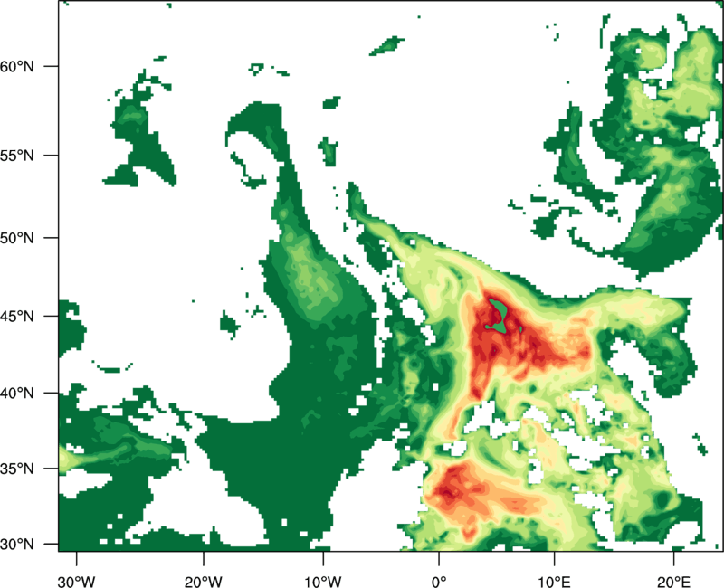Click the 10°W longitude label
724x588 pixels.
coord(323,582)
